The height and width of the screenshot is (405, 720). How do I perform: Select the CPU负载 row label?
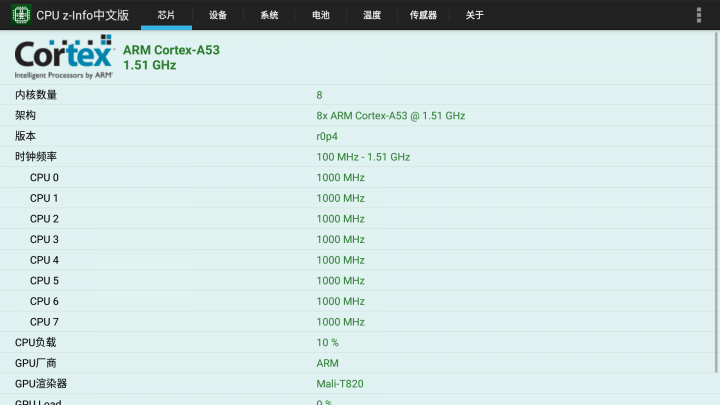click(x=35, y=343)
